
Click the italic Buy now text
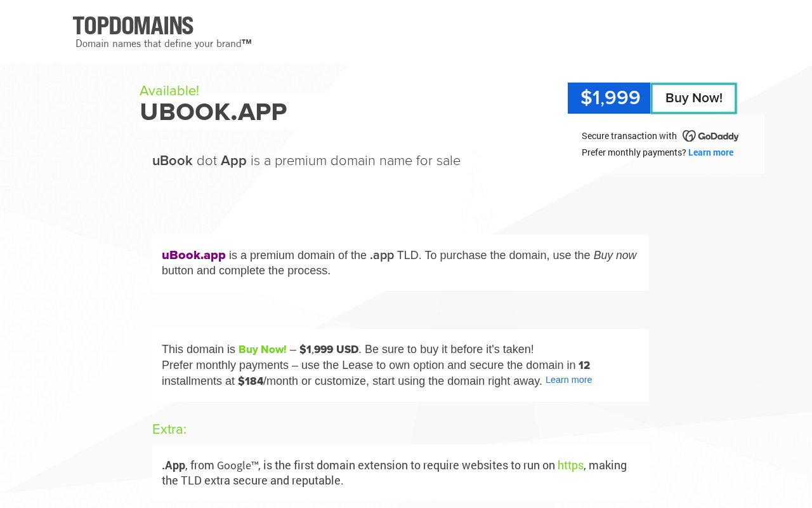click(x=615, y=255)
